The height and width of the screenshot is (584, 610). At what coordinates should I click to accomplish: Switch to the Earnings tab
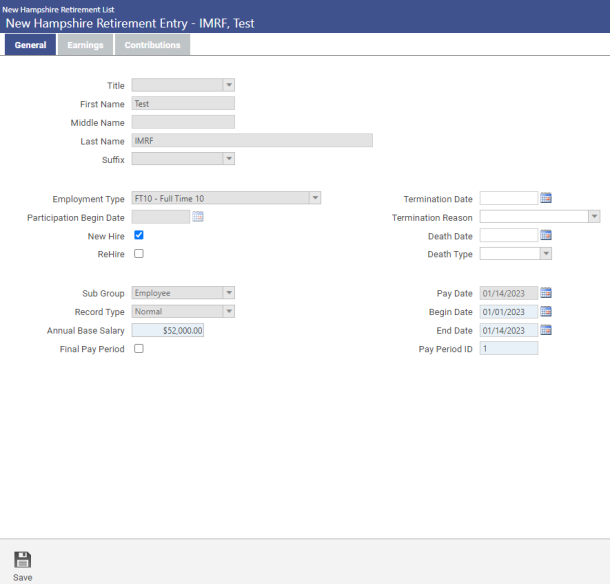tap(85, 45)
